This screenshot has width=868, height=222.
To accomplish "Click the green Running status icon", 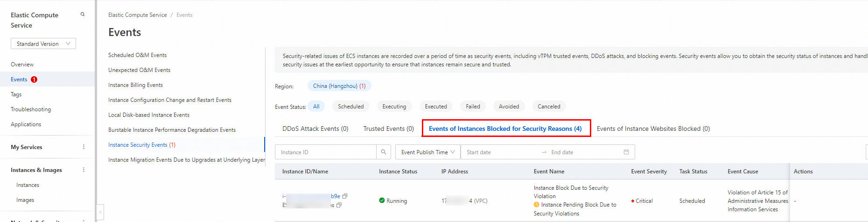I will (x=382, y=201).
